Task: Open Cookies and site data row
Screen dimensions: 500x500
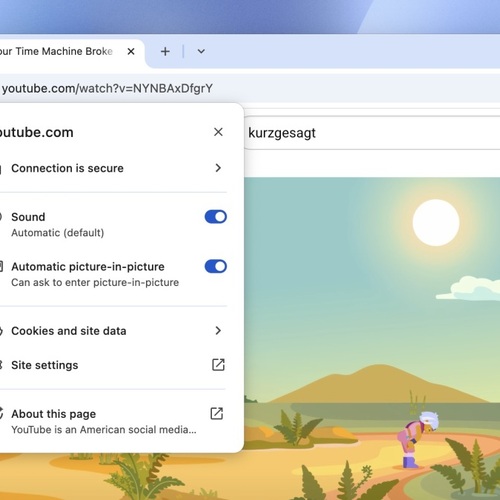Action: point(113,331)
